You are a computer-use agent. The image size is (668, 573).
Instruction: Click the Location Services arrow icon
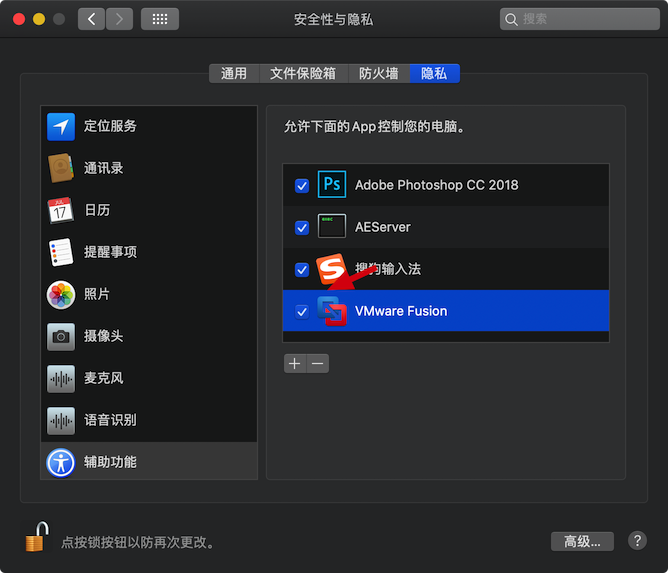[x=61, y=127]
